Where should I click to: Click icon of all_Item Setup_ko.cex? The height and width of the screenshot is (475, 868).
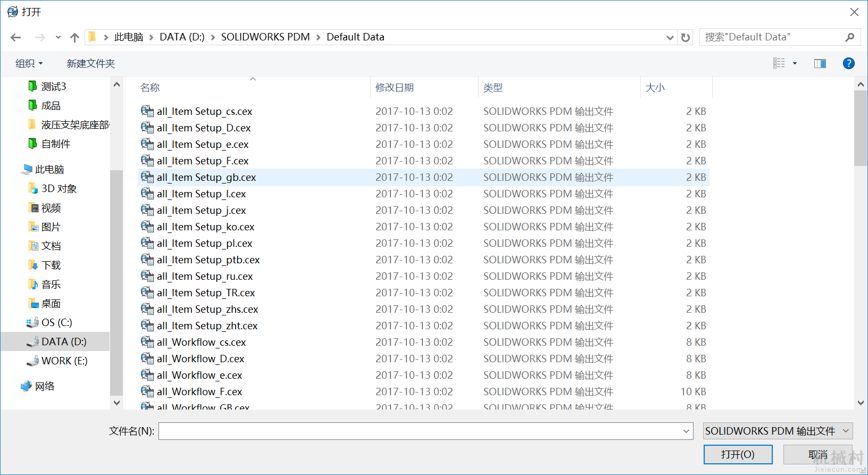tap(147, 227)
